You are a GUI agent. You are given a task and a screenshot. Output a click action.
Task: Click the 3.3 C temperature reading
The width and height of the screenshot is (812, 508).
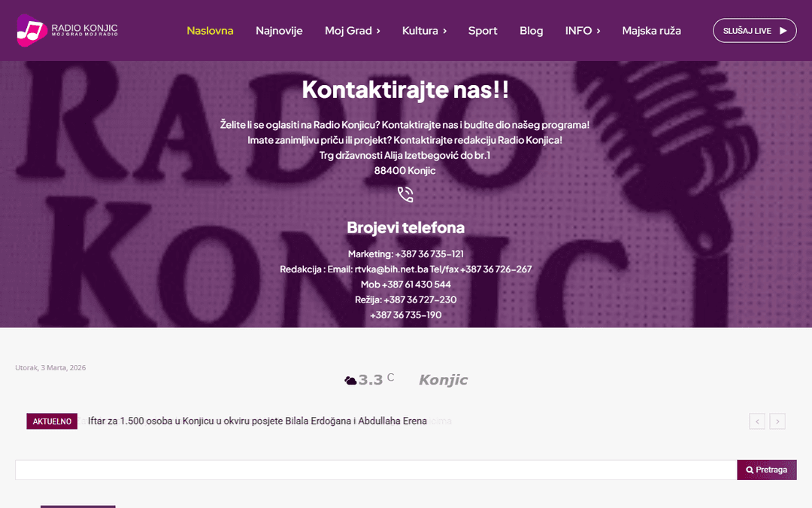click(376, 379)
